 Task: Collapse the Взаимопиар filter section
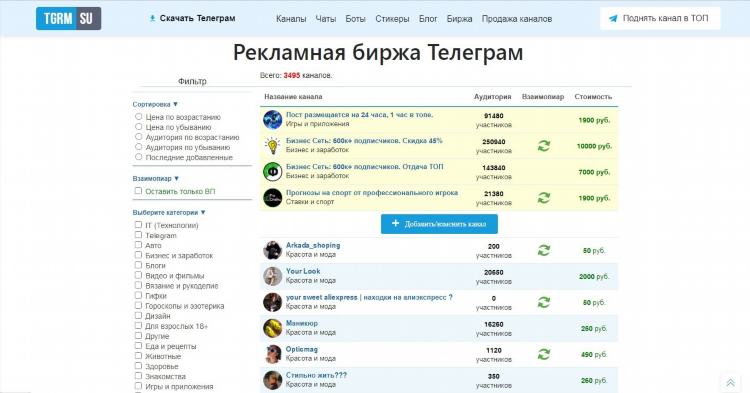point(155,178)
